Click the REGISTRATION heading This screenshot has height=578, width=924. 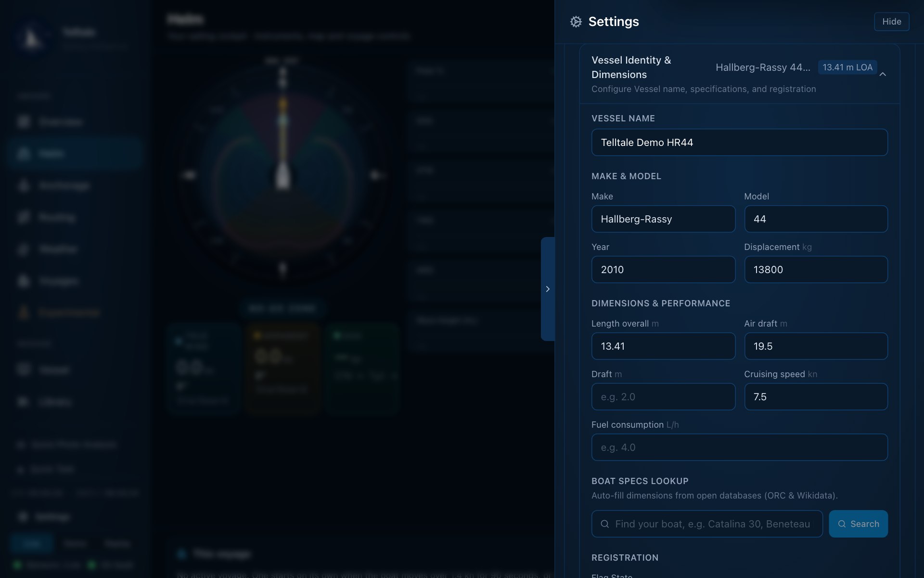[x=625, y=557]
